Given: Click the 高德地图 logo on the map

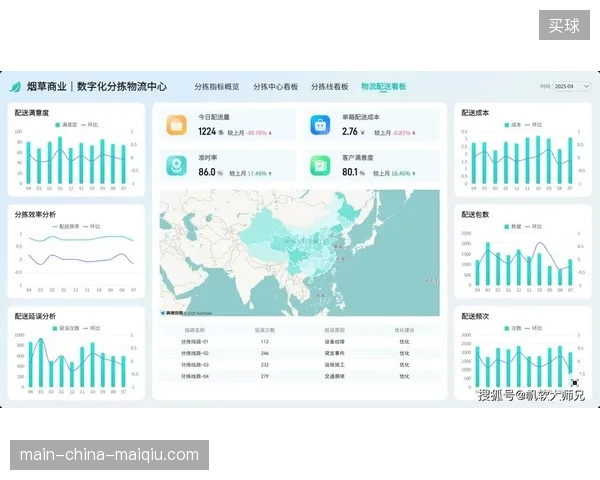Looking at the screenshot, I should [x=172, y=313].
